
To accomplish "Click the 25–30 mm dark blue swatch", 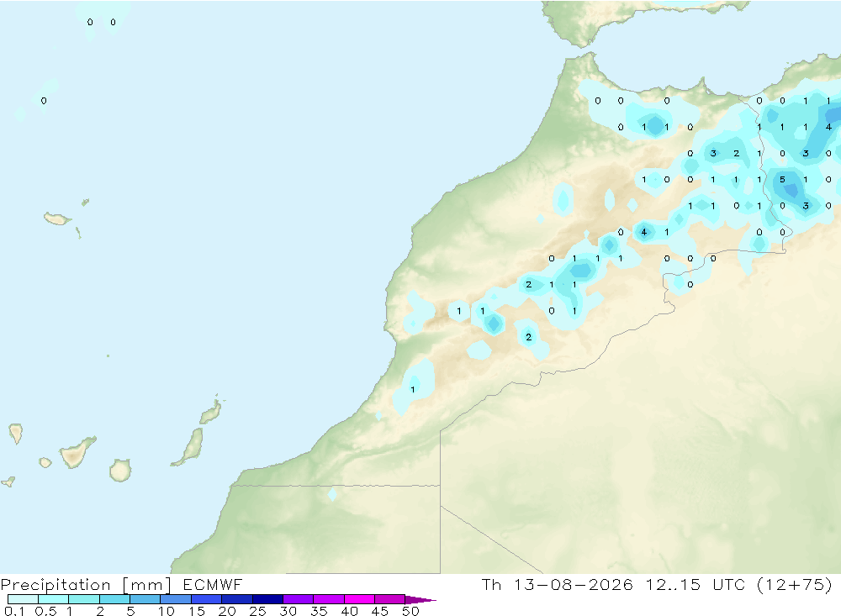I will tap(267, 599).
